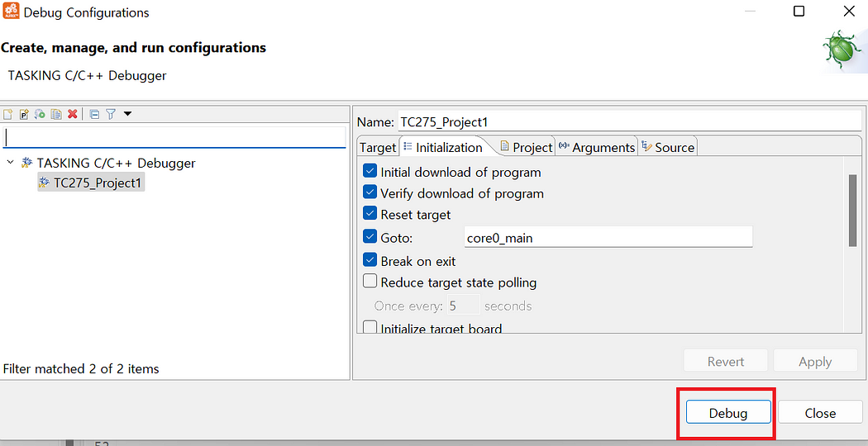Viewport: 868px width, 446px height.
Task: Toggle the Reset target checkbox
Action: pyautogui.click(x=370, y=213)
